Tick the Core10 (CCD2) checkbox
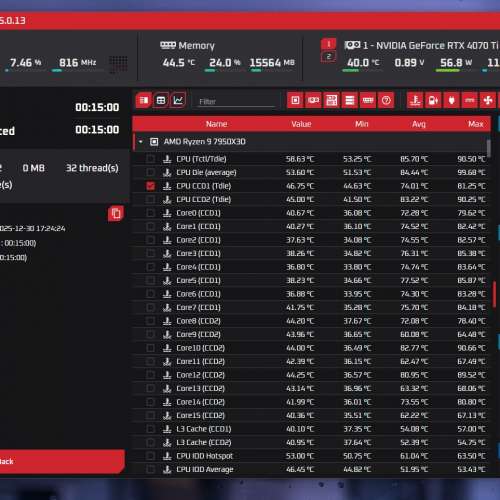The height and width of the screenshot is (500, 500). pyautogui.click(x=151, y=348)
